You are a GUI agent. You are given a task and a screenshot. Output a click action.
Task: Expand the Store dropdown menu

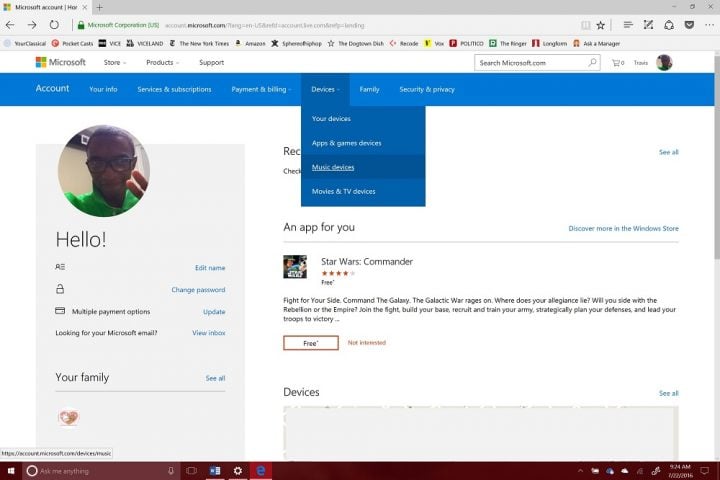pyautogui.click(x=115, y=62)
